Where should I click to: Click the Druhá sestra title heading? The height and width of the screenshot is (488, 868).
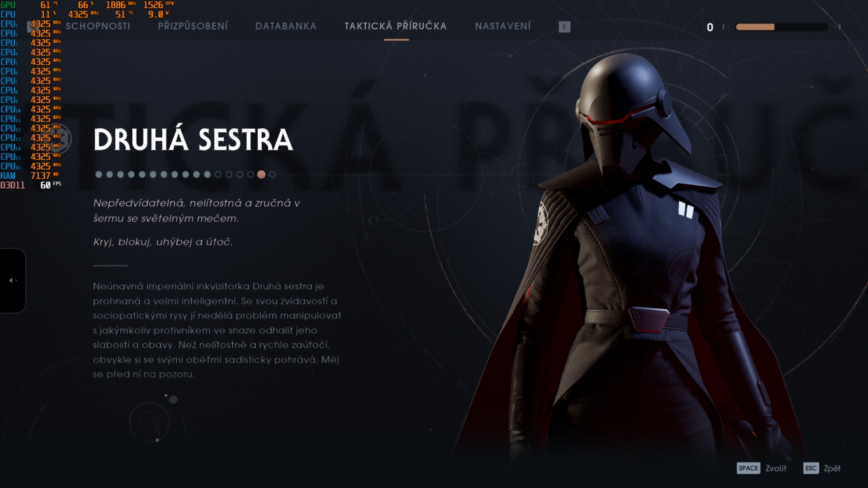click(x=193, y=139)
